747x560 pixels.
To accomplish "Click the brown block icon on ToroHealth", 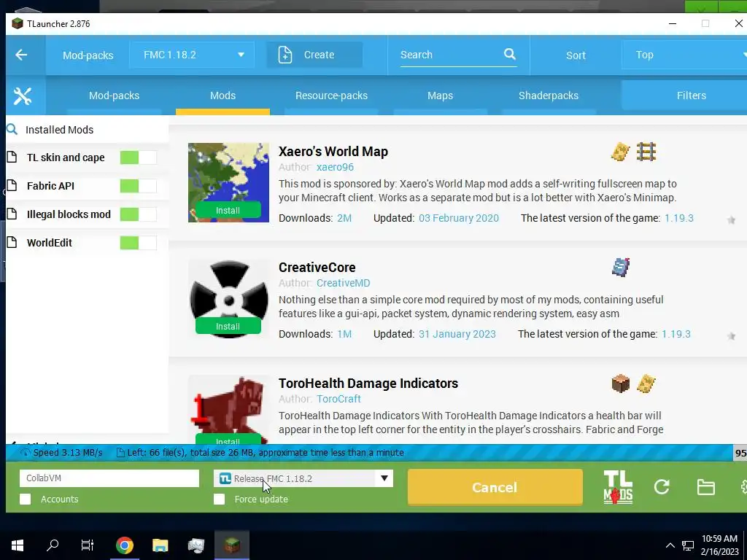I will point(620,384).
